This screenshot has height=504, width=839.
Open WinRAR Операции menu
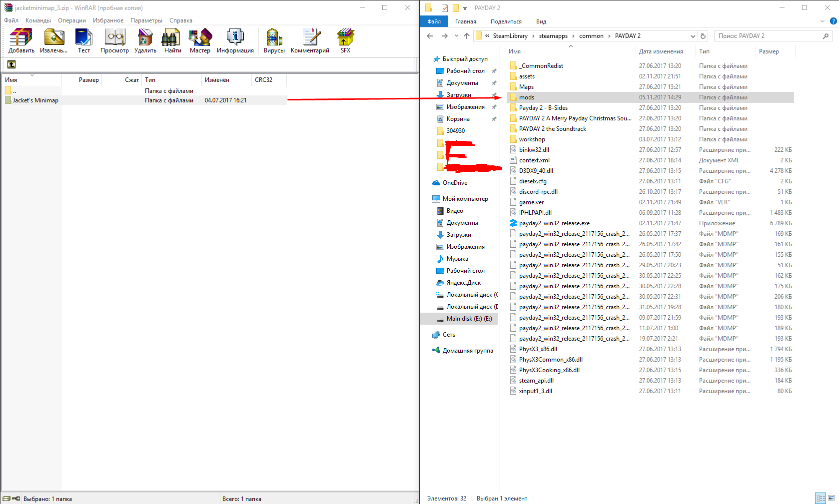(x=72, y=20)
